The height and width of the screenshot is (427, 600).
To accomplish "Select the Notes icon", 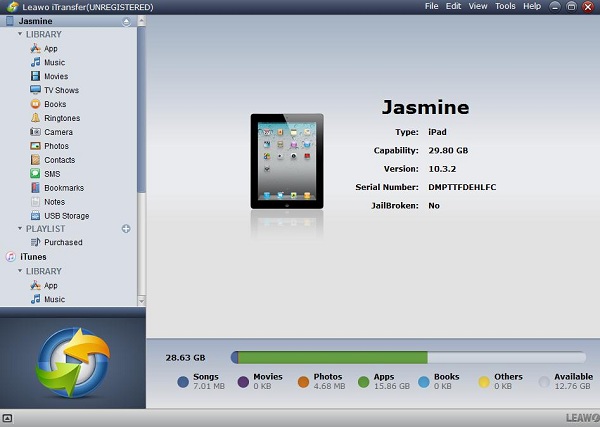I will (35, 202).
